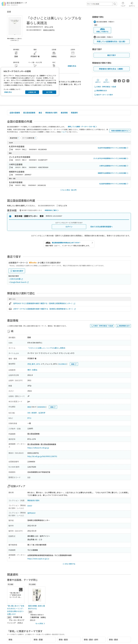Click the ログイン button in holdings box
Viewport: 138px width, 644px height.
[69, 227]
